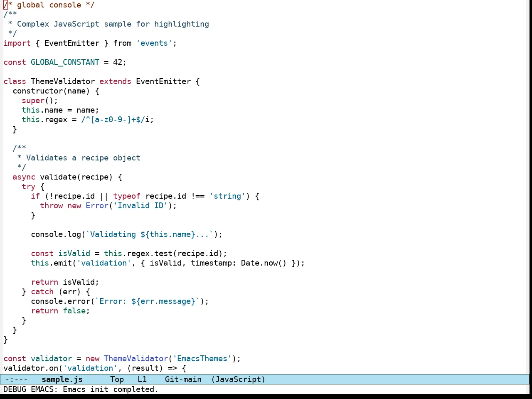This screenshot has height=399, width=532.
Task: Click 'validate(recipe)' method name
Action: pos(76,177)
